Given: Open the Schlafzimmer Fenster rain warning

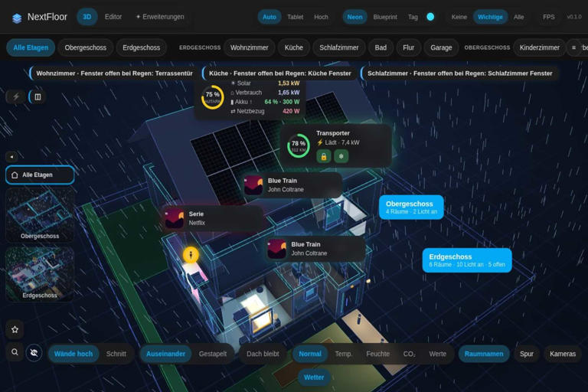Looking at the screenshot, I should 459,73.
